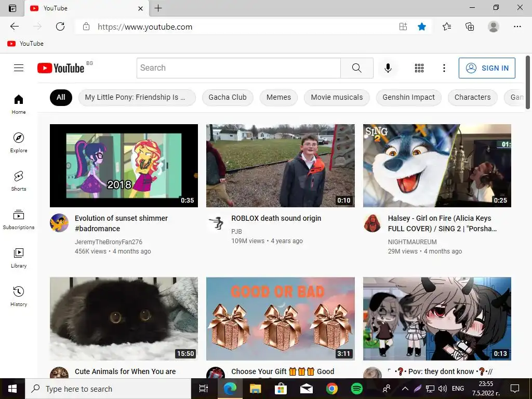This screenshot has width=532, height=399.
Task: Open Subscriptions in the sidebar
Action: tap(19, 220)
